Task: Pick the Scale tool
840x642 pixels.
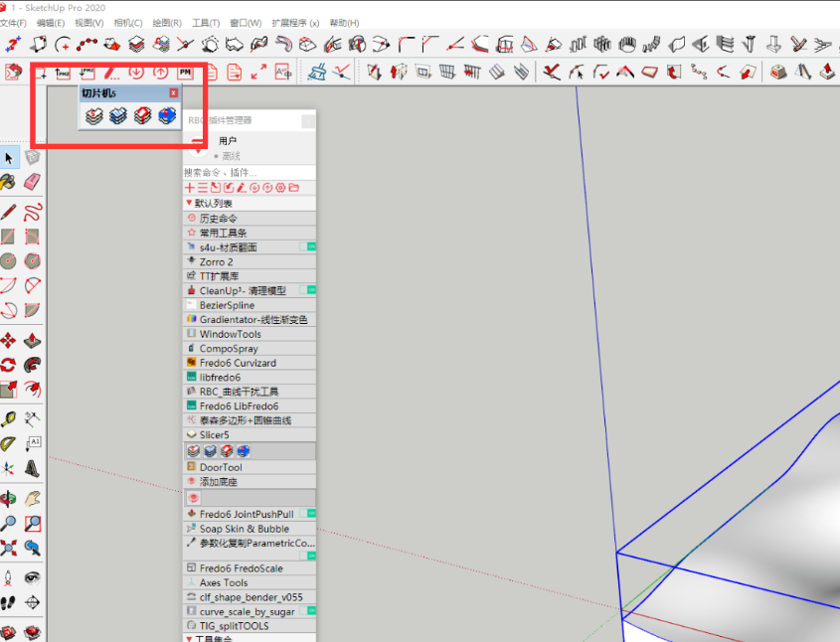Action: point(8,390)
